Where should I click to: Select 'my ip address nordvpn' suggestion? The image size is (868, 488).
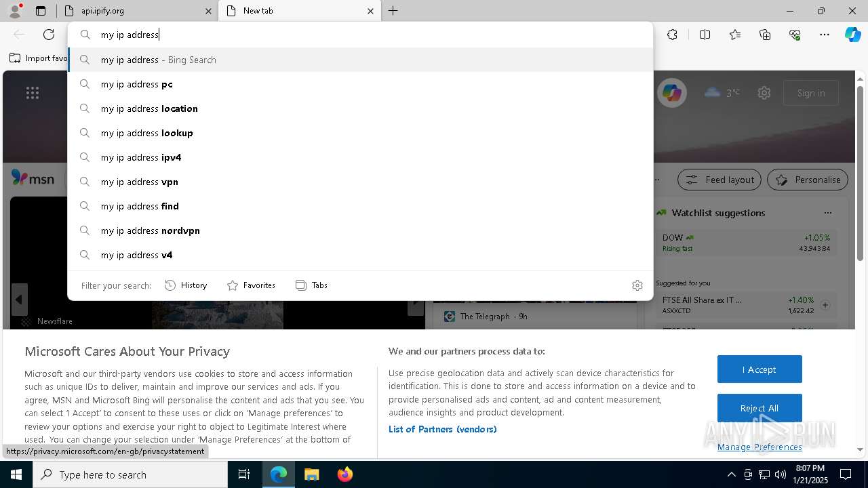(x=360, y=230)
